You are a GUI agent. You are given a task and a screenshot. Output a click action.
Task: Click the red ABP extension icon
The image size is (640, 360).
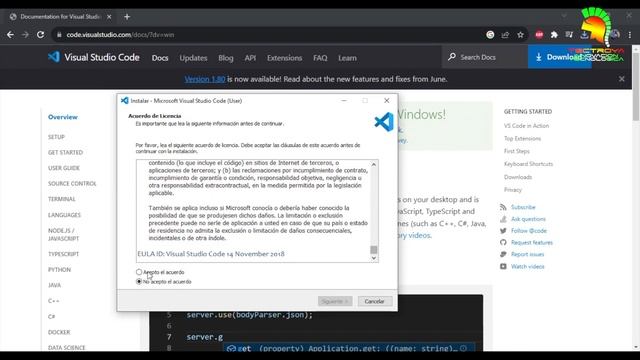539,35
